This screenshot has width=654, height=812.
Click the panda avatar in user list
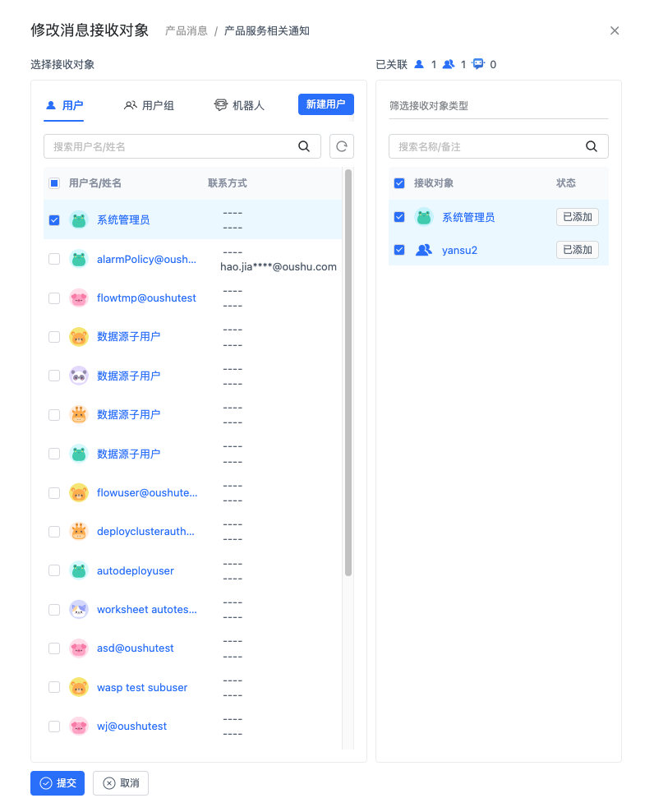[x=79, y=376]
